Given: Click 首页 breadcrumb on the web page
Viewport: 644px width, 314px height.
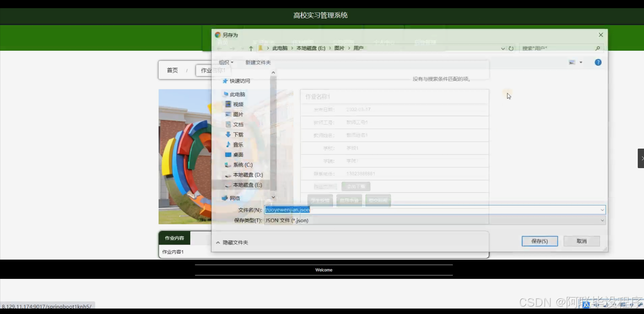Looking at the screenshot, I should tap(172, 70).
